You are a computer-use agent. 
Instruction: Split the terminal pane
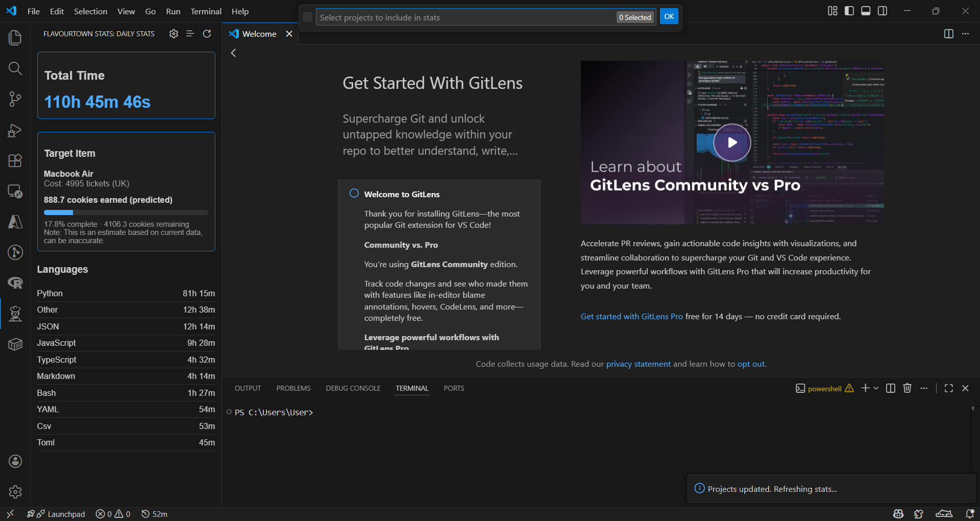[891, 388]
